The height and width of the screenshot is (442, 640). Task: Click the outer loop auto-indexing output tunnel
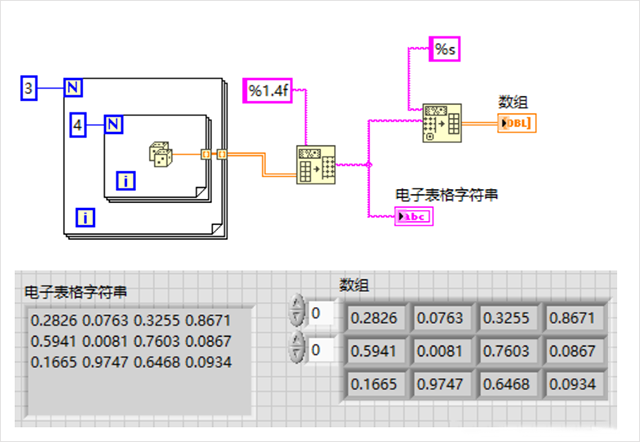pyautogui.click(x=222, y=154)
